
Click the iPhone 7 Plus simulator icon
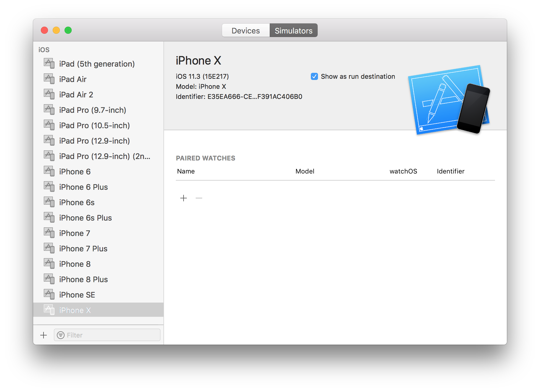pyautogui.click(x=49, y=248)
